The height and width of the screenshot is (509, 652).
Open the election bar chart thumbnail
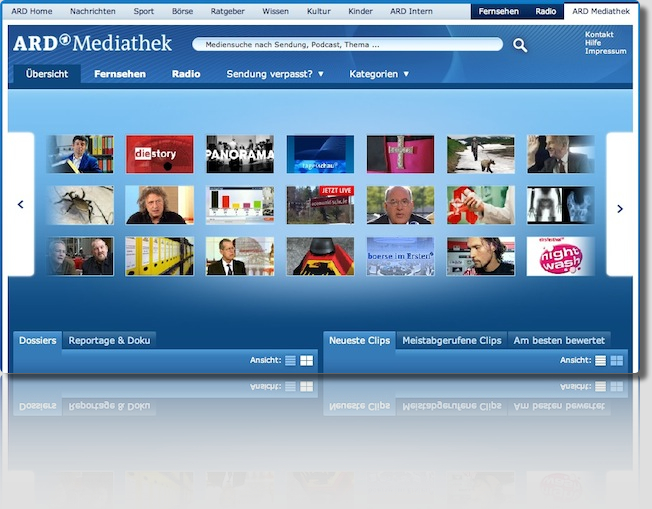[240, 205]
